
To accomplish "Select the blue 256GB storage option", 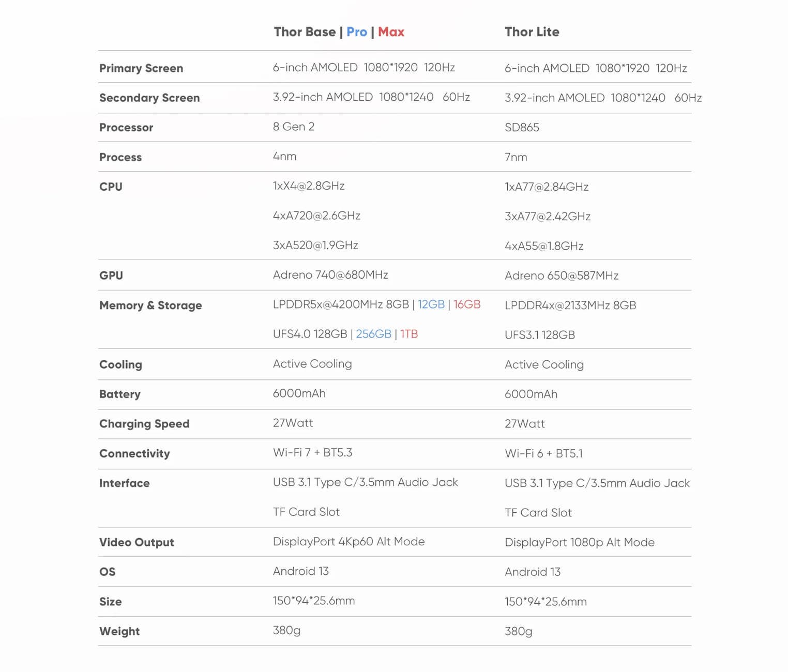I will coord(373,334).
